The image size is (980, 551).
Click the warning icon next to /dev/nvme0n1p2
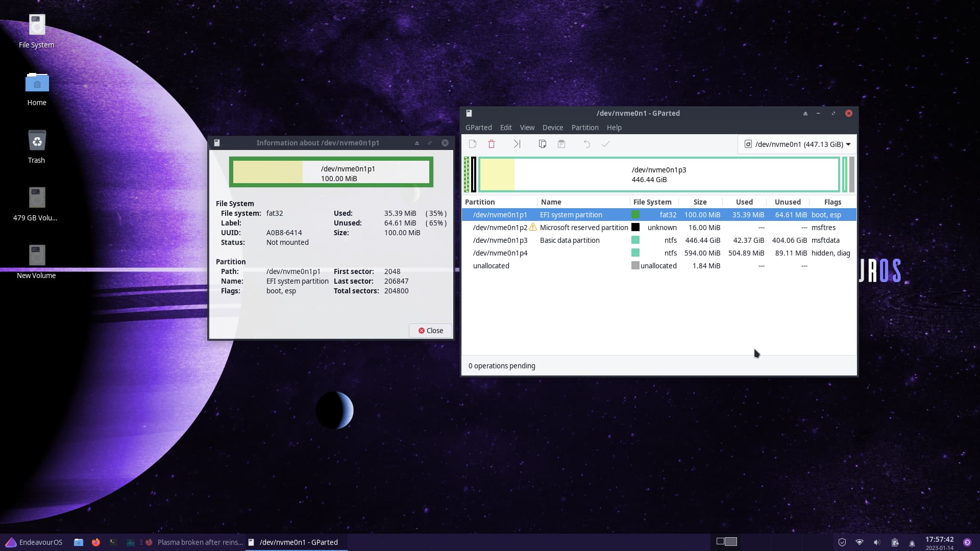tap(533, 227)
